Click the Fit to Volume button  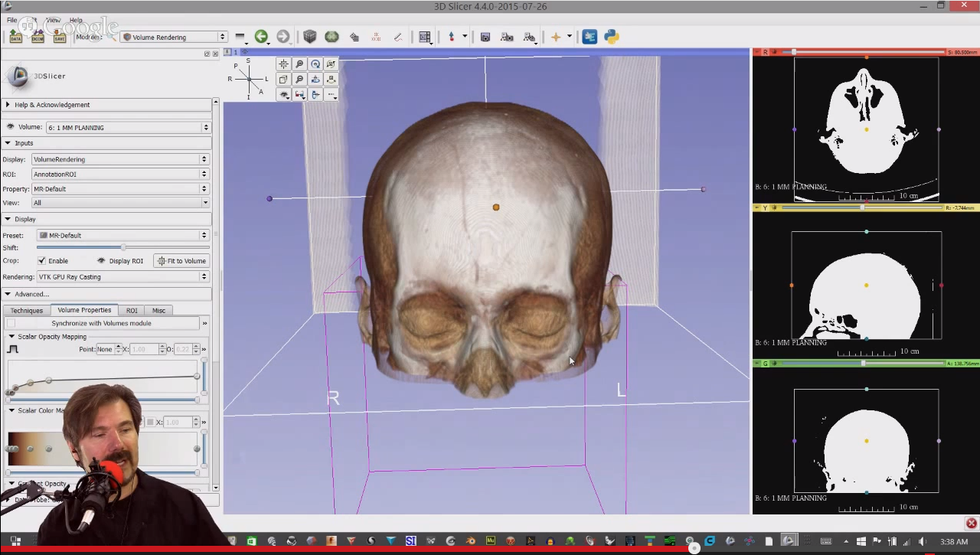[181, 261]
